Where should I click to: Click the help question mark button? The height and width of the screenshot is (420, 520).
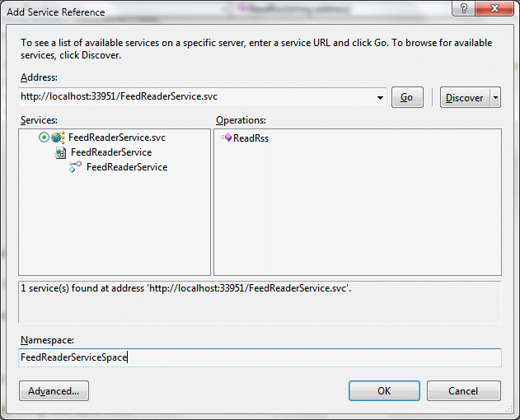point(463,8)
